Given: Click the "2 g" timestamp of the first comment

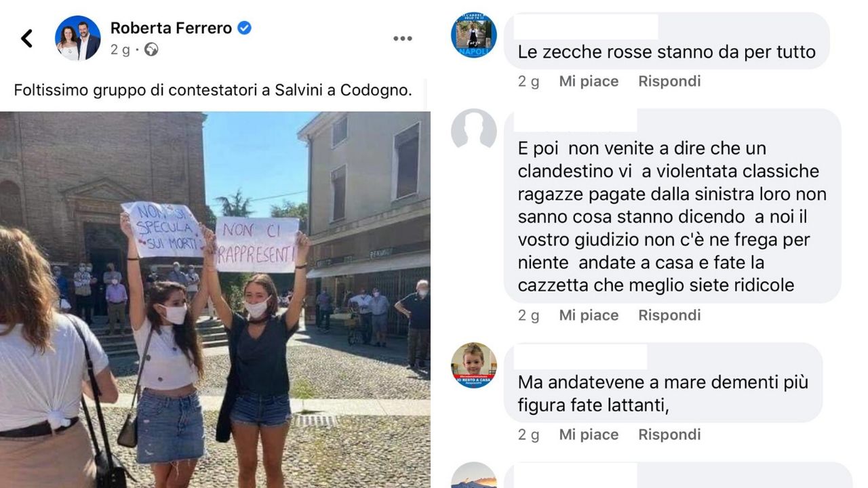Looking at the screenshot, I should pos(529,81).
